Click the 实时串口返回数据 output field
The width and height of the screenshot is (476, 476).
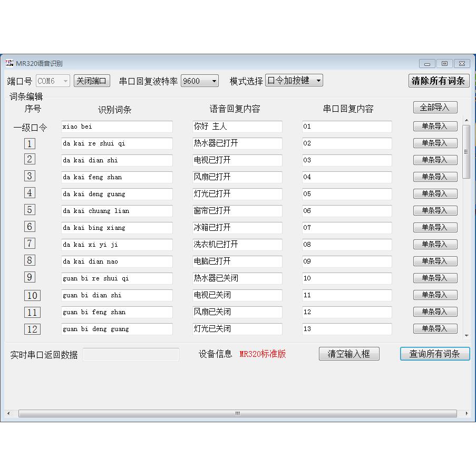click(x=131, y=355)
